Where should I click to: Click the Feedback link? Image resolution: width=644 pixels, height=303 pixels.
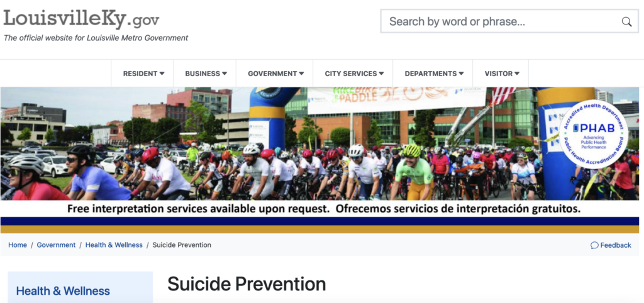(611, 245)
